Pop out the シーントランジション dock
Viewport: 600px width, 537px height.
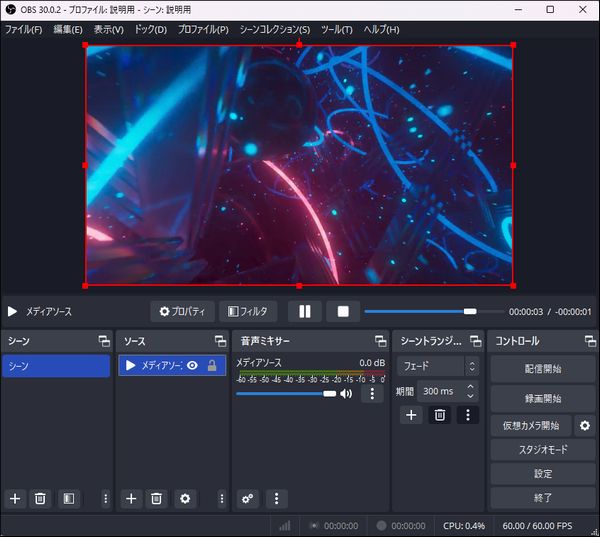476,341
